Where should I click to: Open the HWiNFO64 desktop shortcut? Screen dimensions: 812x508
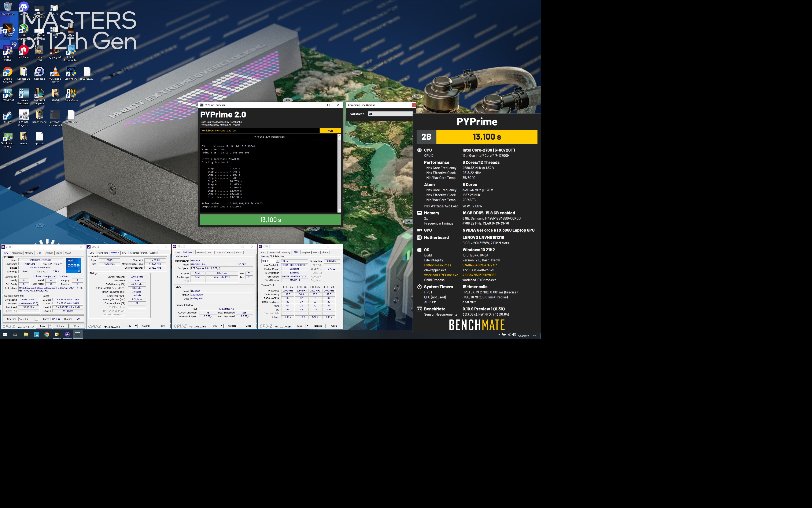pos(8,95)
